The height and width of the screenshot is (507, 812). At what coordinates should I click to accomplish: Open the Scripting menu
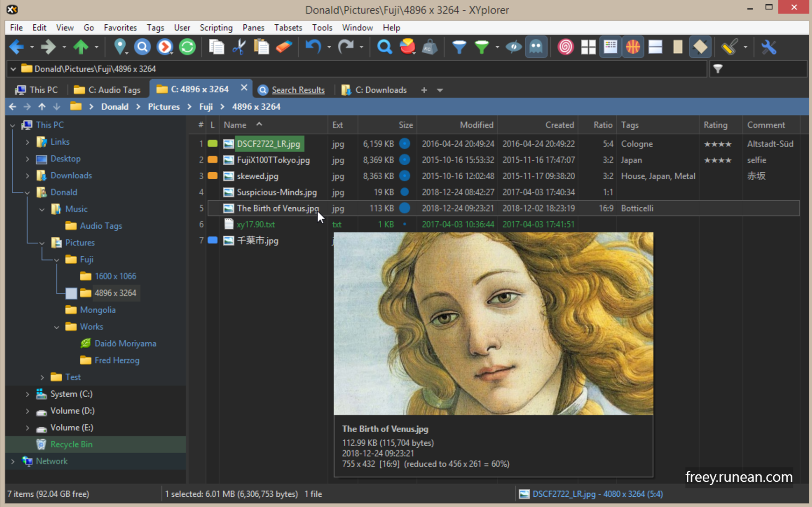point(216,28)
